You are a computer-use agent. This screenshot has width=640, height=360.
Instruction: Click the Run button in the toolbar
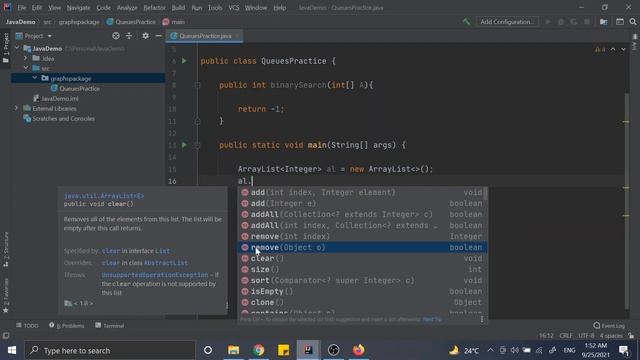[548, 22]
